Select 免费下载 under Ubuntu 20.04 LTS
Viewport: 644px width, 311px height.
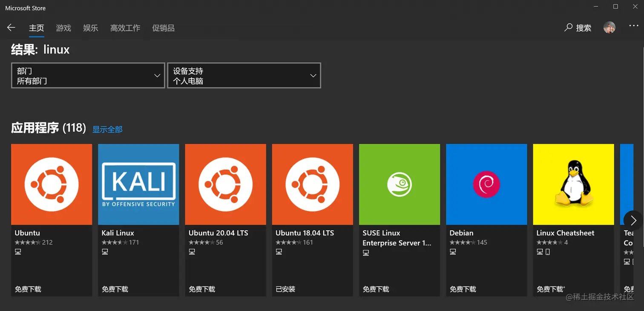tap(202, 289)
